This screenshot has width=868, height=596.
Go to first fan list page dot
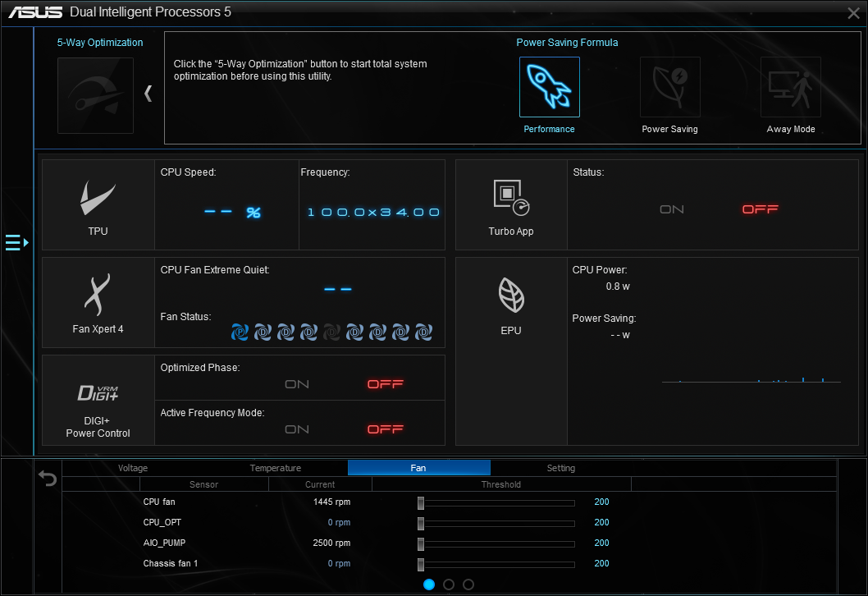point(429,585)
